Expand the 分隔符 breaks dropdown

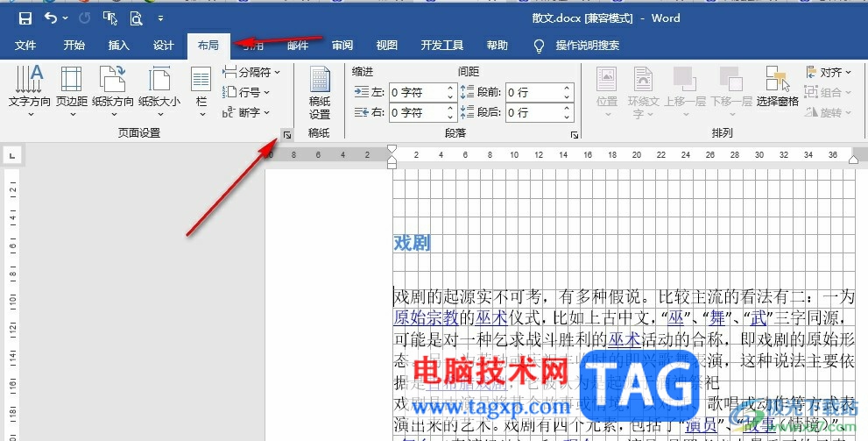click(251, 72)
